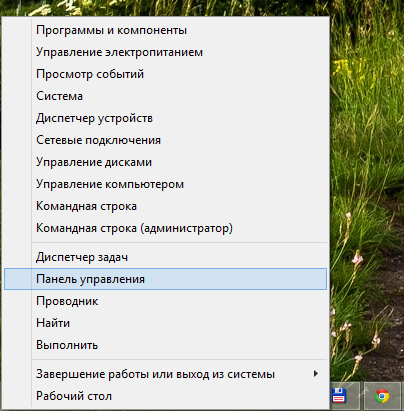Open Сетевые подключения
This screenshot has height=411, width=404.
pyautogui.click(x=165, y=140)
